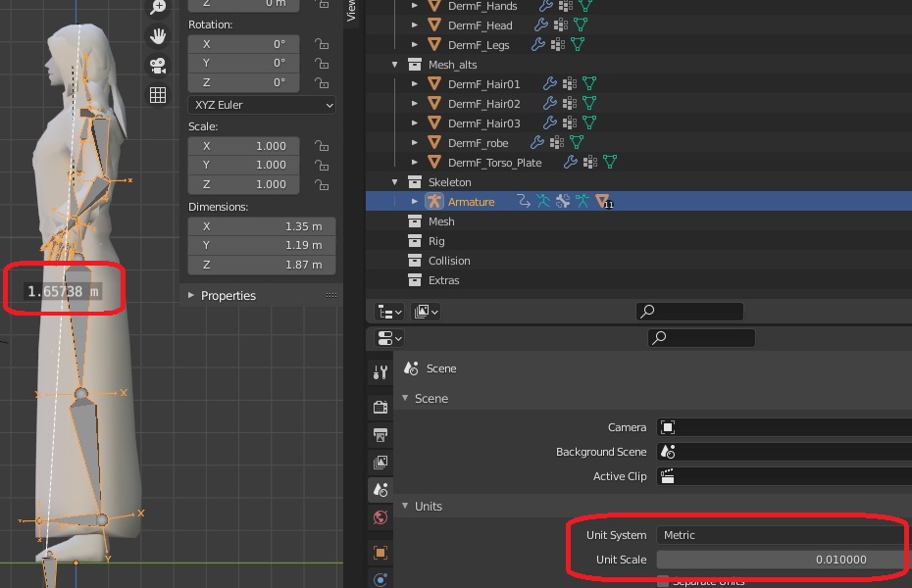Click the child meshes icon with badge 11
This screenshot has width=912, height=588.
point(604,202)
